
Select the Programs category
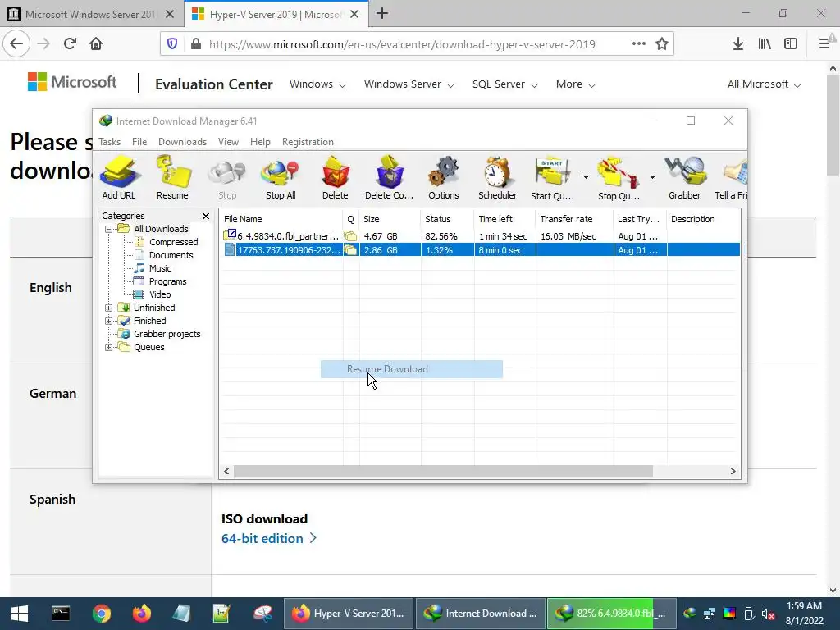[x=167, y=282]
